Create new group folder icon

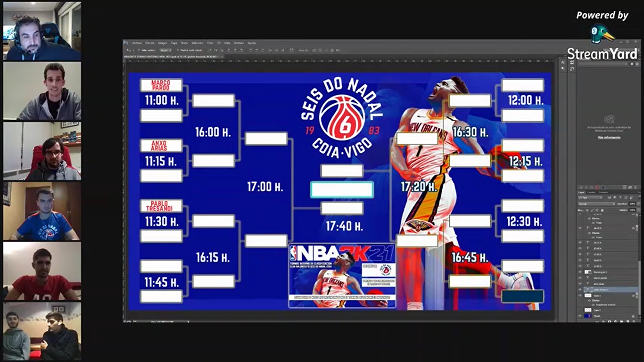click(621, 321)
